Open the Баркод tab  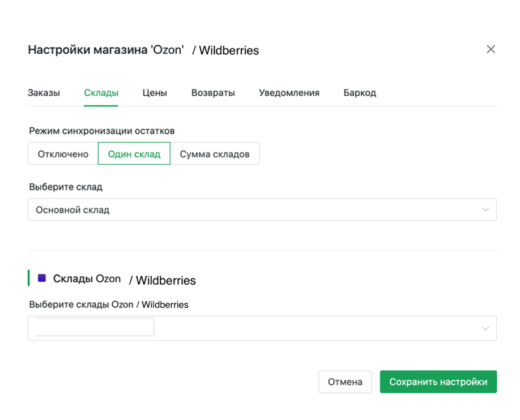360,93
